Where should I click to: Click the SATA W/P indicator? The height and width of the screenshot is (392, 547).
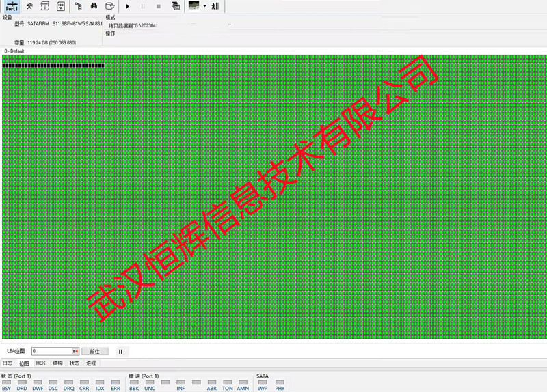pyautogui.click(x=263, y=385)
